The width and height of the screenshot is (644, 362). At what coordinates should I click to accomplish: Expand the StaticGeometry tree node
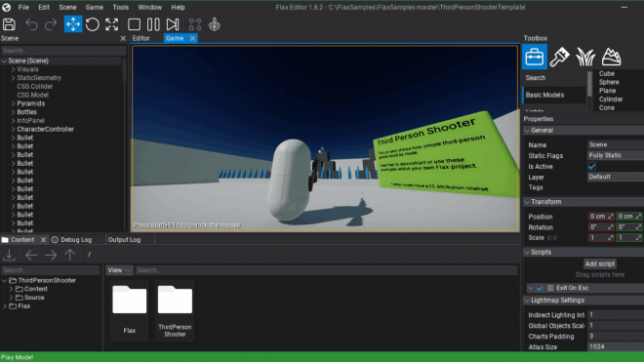click(x=13, y=78)
